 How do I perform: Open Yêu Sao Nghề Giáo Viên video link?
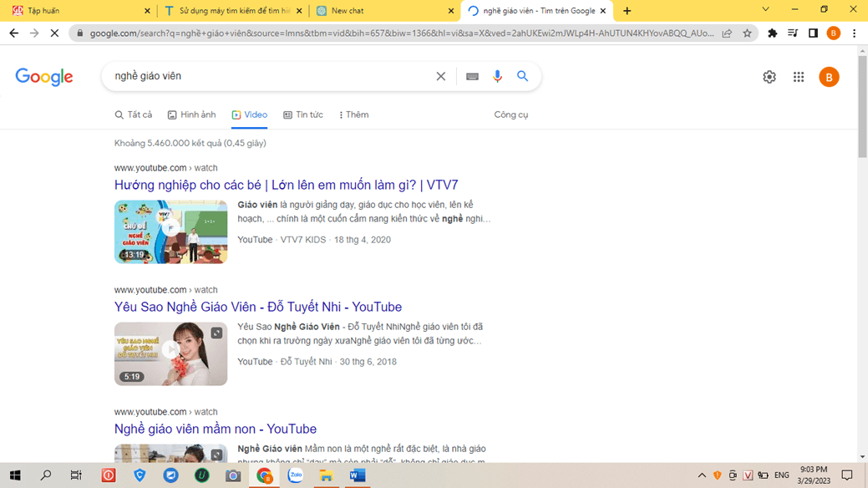257,307
